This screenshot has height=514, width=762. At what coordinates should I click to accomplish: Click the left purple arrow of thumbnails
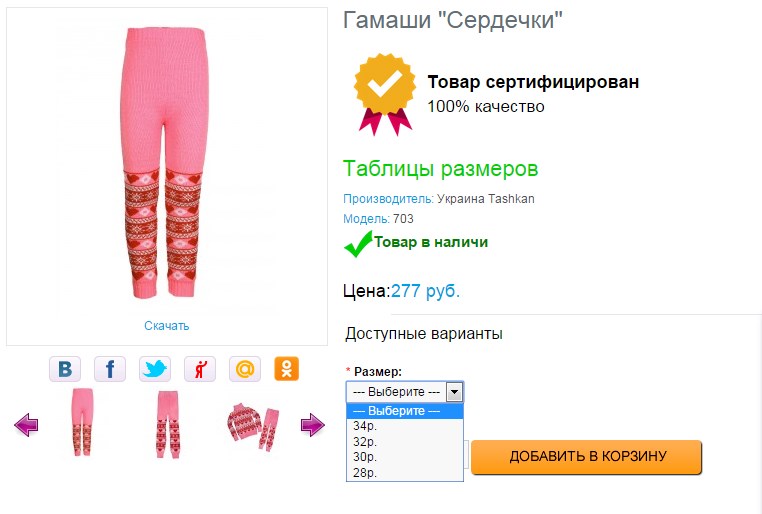pyautogui.click(x=26, y=425)
